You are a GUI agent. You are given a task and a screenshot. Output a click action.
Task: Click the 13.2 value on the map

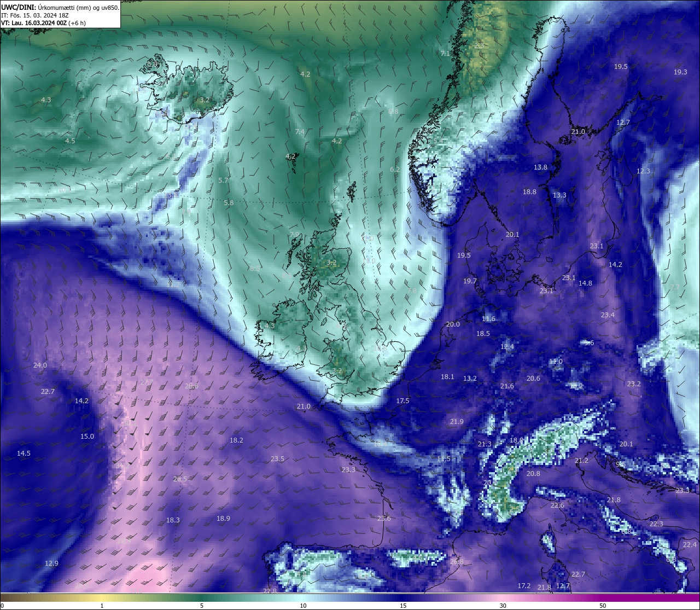470,379
